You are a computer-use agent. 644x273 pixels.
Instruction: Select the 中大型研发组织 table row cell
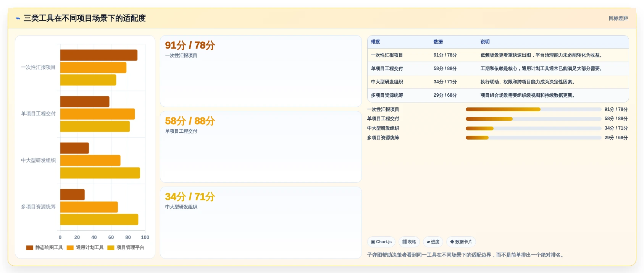pos(387,82)
